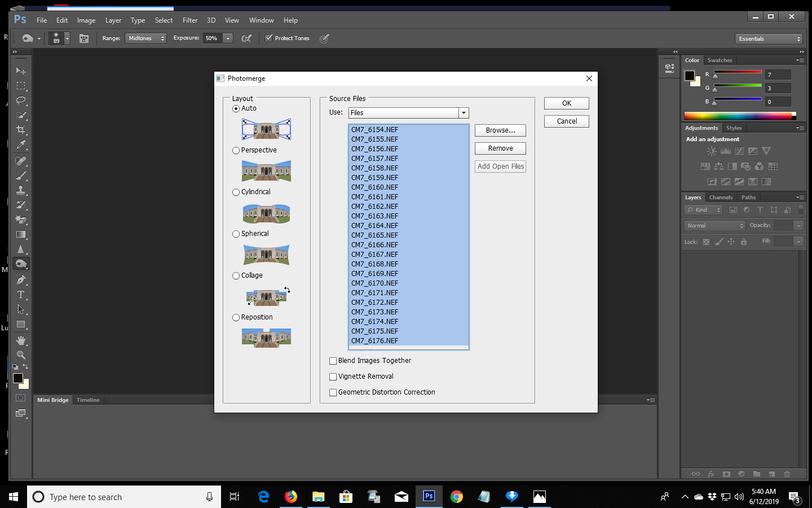Select the Horizontal Type tool

pos(21,295)
